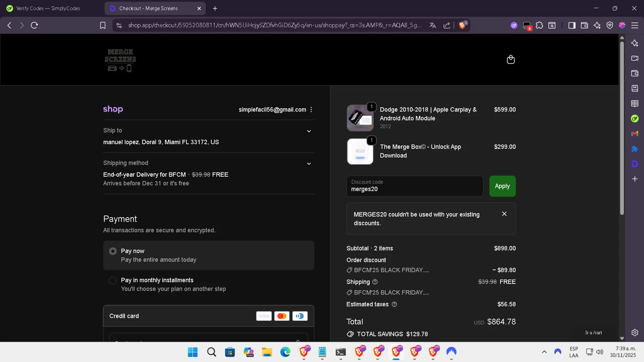This screenshot has height=362, width=644.
Task: Click the Shipping info question icon
Action: [x=375, y=282]
